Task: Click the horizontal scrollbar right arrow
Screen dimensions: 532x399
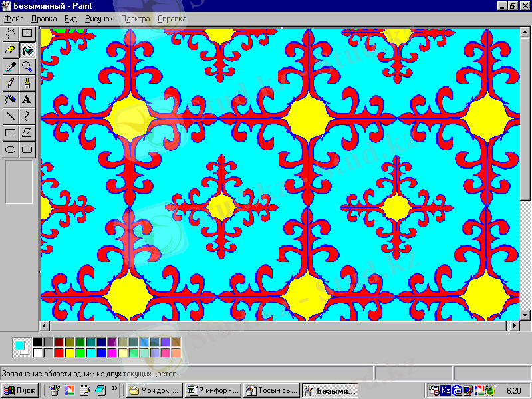Action: point(514,326)
